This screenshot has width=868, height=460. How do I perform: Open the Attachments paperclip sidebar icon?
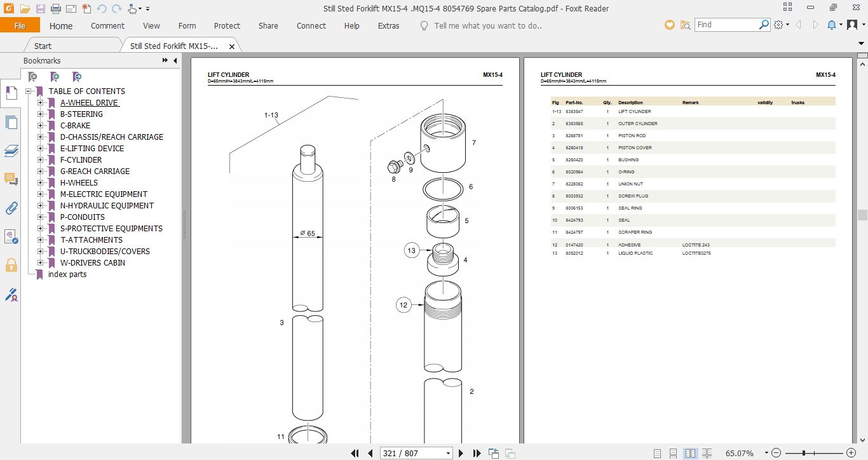click(11, 208)
